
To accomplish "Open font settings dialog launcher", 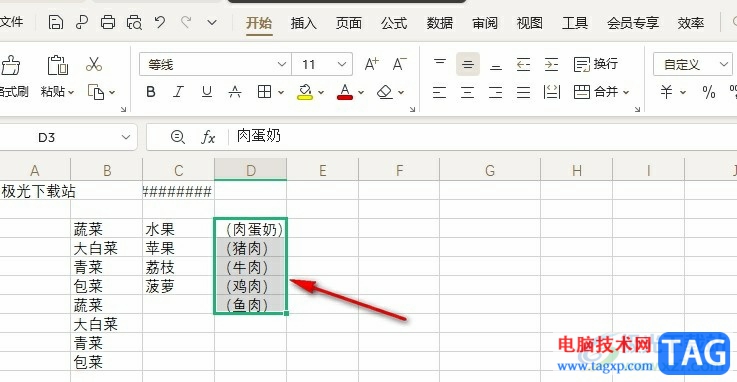I will point(412,109).
